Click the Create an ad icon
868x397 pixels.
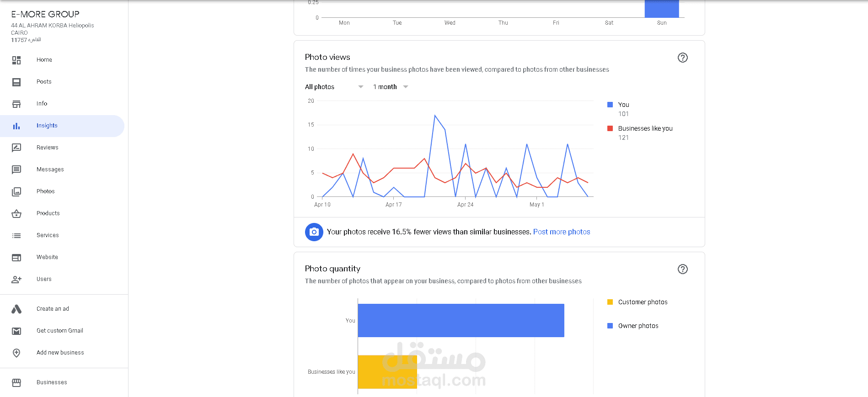(16, 309)
